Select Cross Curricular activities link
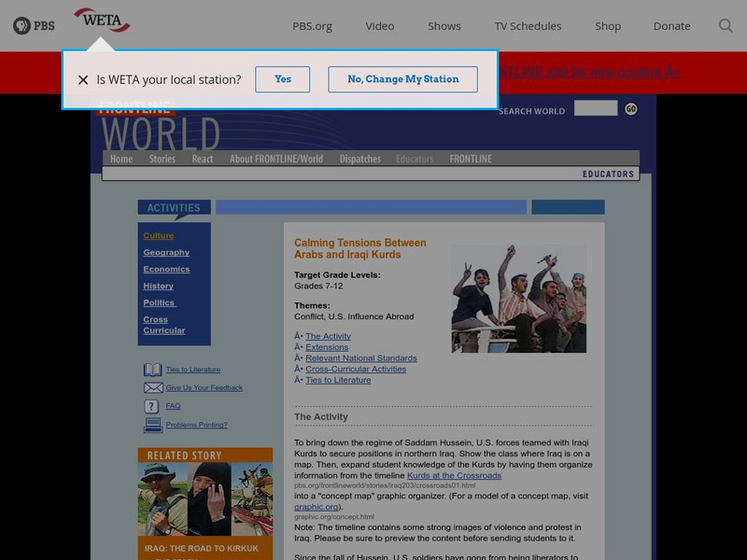The width and height of the screenshot is (747, 560). coord(164,325)
